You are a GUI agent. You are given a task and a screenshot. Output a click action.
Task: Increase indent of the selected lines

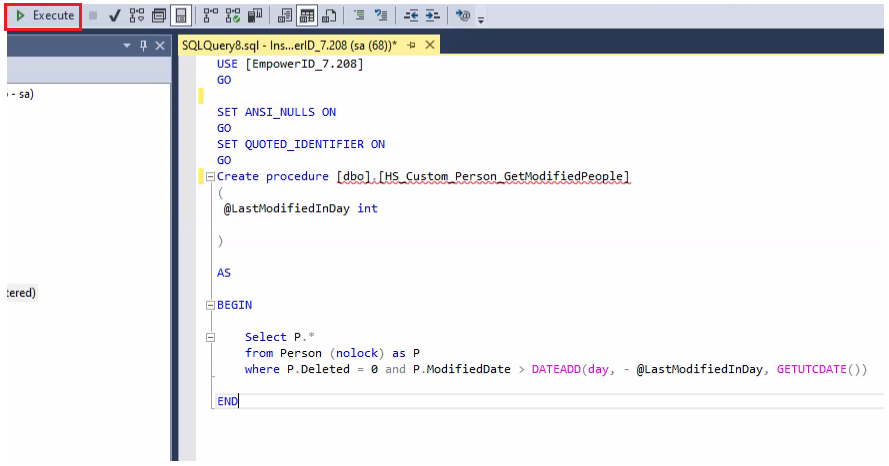(x=433, y=16)
